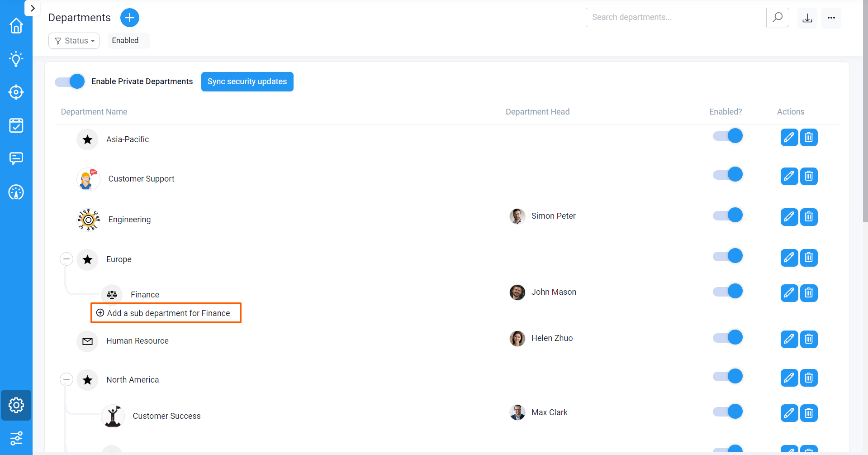Collapse the Europe department tree
This screenshot has height=455, width=868.
[x=66, y=259]
